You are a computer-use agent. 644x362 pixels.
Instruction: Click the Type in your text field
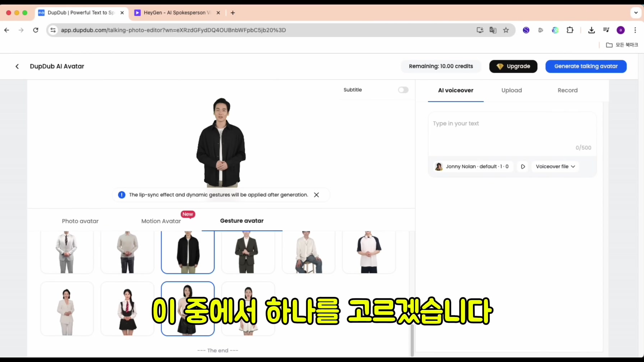[x=512, y=134]
